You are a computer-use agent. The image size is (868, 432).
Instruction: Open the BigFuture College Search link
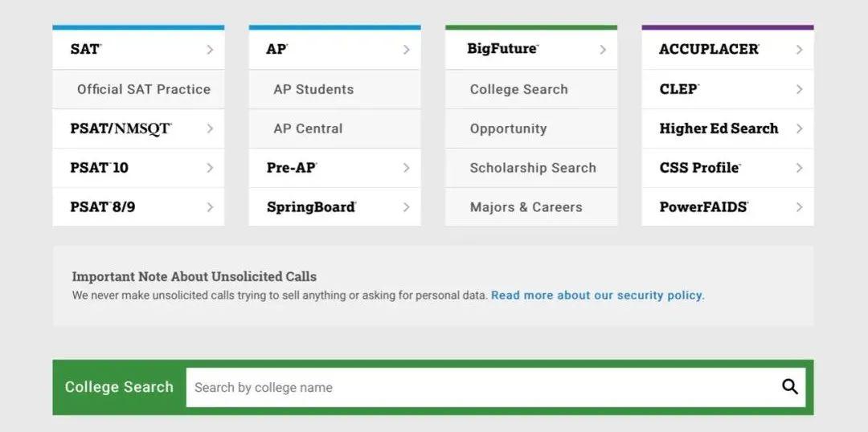pos(518,89)
